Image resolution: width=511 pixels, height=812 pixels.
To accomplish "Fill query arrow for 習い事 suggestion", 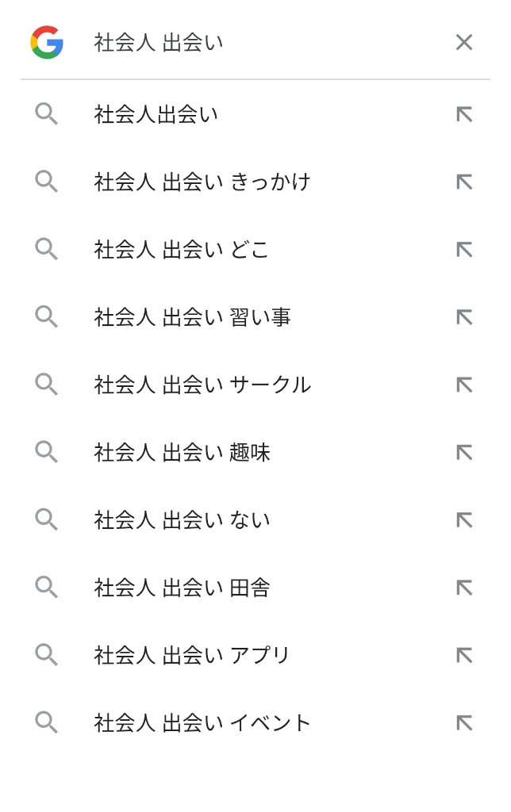I will [x=464, y=317].
